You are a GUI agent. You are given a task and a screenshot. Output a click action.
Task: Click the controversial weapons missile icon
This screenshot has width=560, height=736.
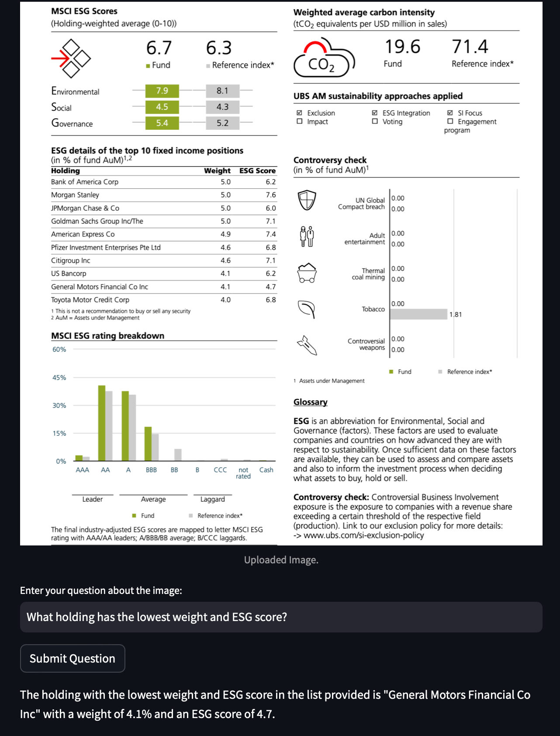click(x=307, y=345)
